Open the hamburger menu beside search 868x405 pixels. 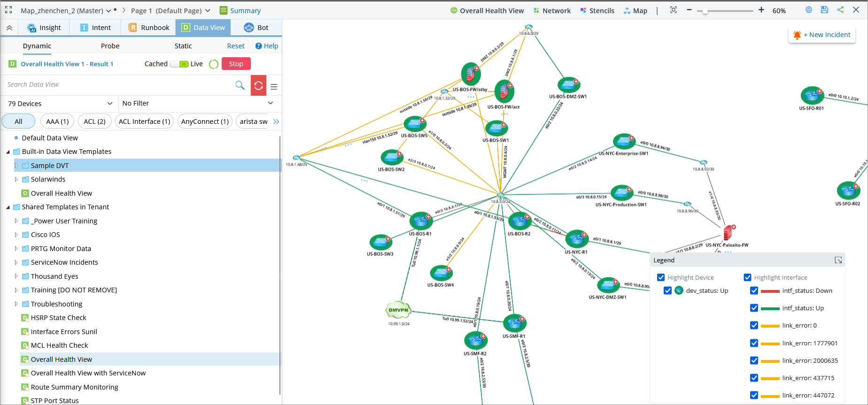point(274,87)
